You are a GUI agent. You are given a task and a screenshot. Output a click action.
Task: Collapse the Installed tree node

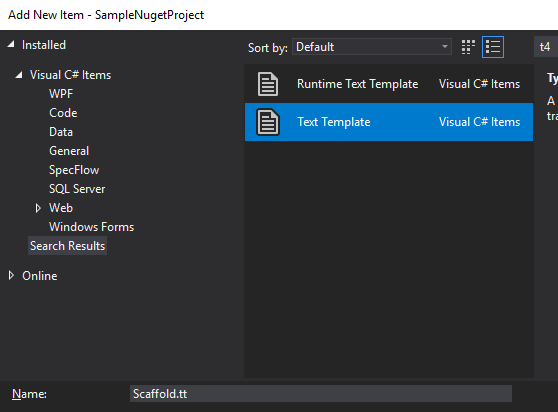11,44
